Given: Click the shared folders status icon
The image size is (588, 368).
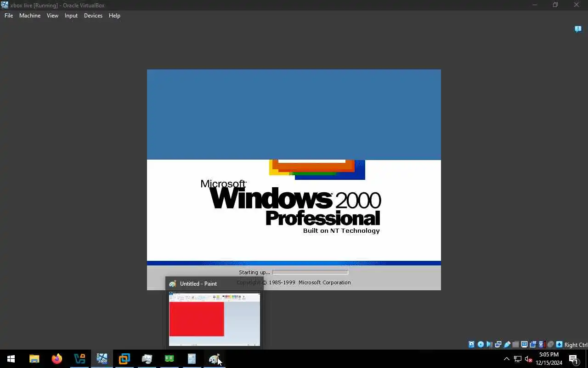Looking at the screenshot, I should (515, 345).
